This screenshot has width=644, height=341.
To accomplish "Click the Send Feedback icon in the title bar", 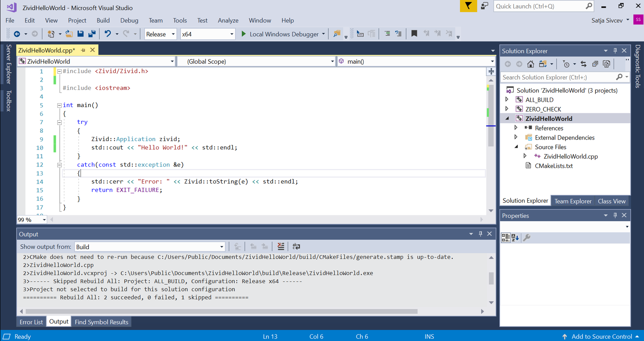I will click(484, 6).
